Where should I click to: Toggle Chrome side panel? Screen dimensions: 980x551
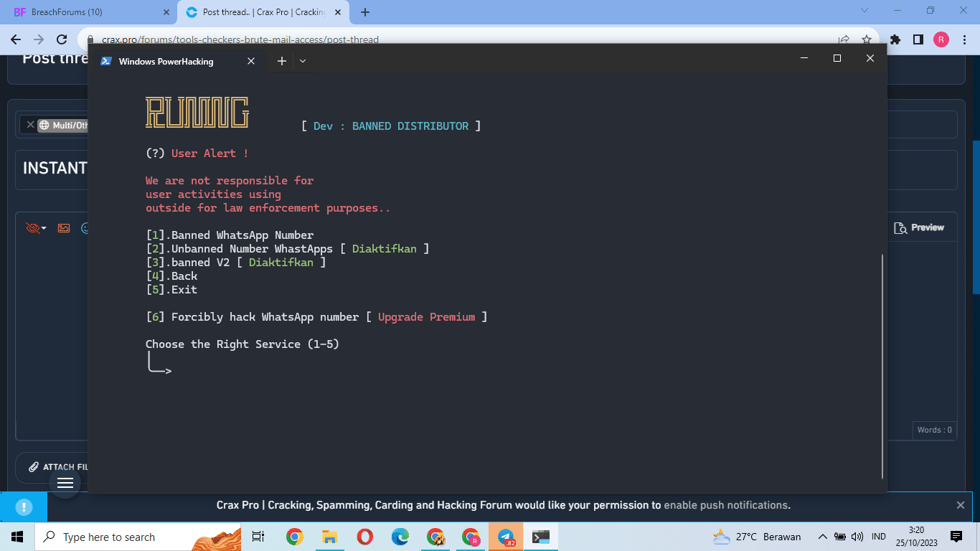[918, 39]
